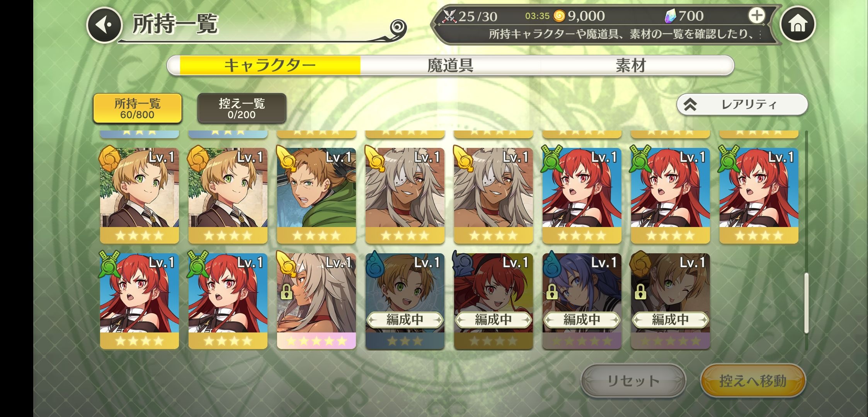
Task: Click the 控えへ移動 button
Action: 753,381
